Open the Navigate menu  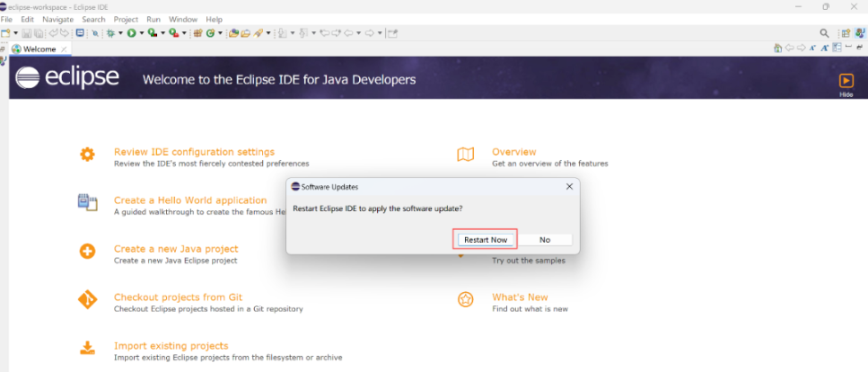(57, 19)
